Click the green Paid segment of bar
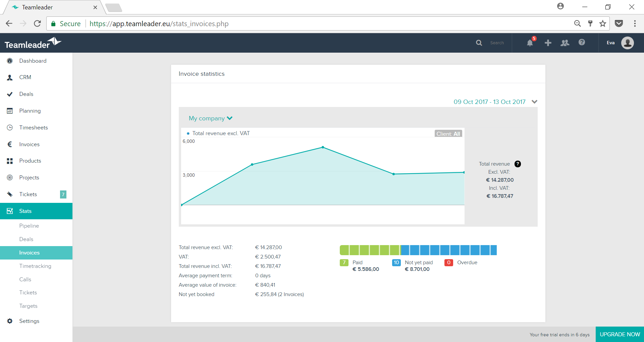This screenshot has width=644, height=342. (370, 250)
